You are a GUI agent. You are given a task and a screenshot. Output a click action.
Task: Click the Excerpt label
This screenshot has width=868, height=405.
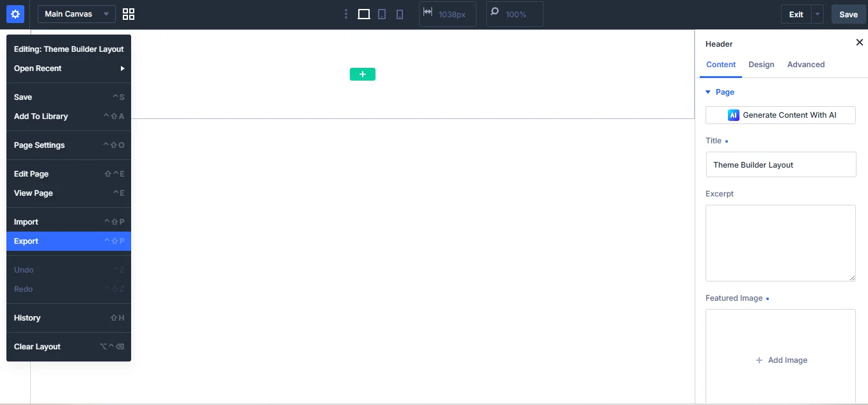pos(720,194)
